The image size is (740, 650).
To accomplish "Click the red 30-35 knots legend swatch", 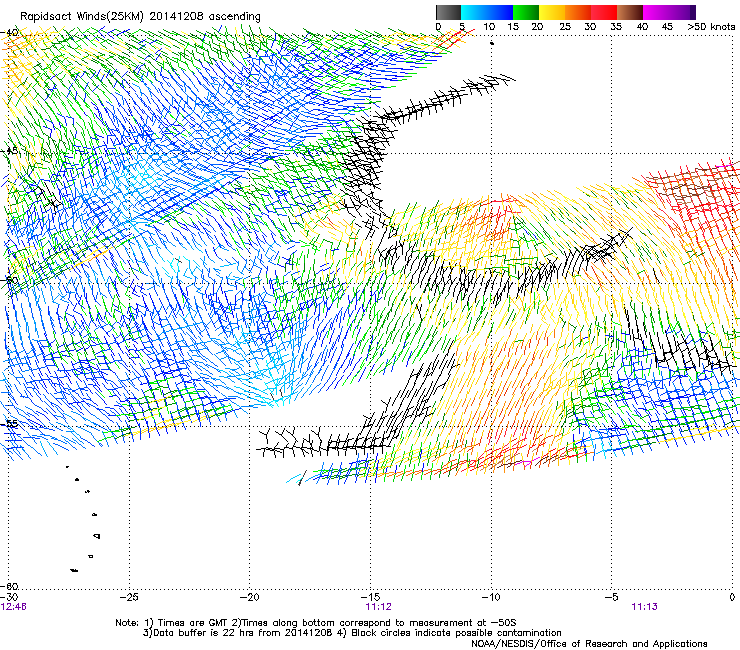I will click(604, 12).
